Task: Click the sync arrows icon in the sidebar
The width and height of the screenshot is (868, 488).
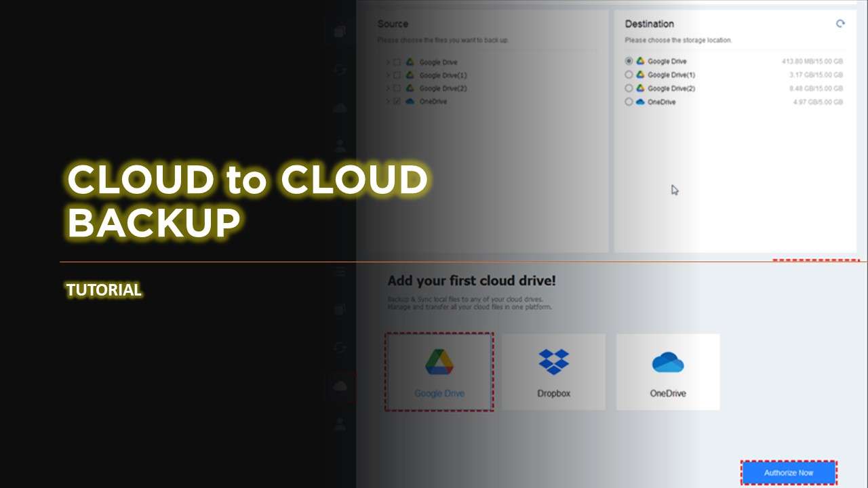Action: pyautogui.click(x=339, y=348)
